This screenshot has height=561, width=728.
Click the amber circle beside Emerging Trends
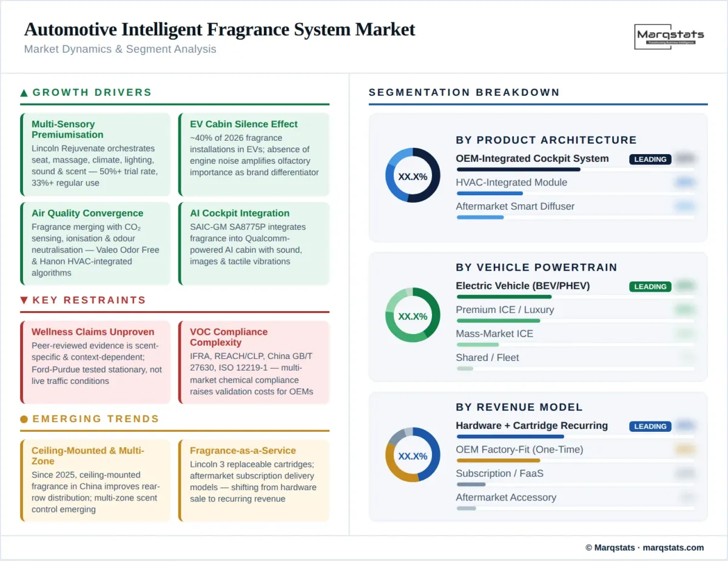click(24, 419)
